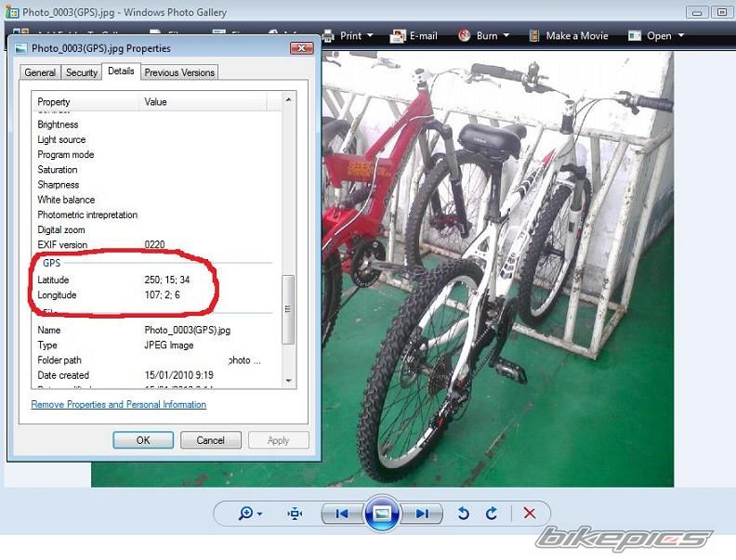Click the properties list scrollbar down arrow

[x=289, y=381]
